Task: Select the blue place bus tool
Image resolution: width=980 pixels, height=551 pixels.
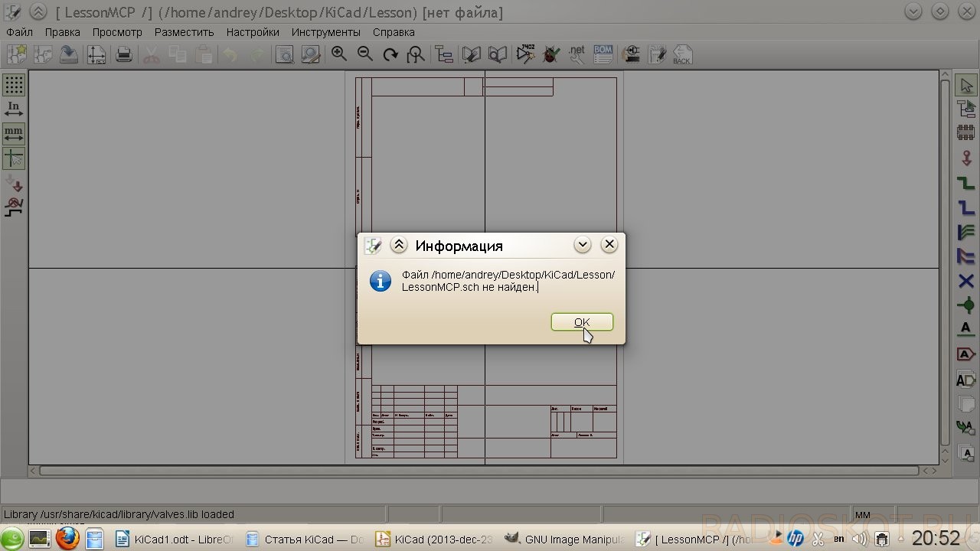Action: tap(965, 208)
